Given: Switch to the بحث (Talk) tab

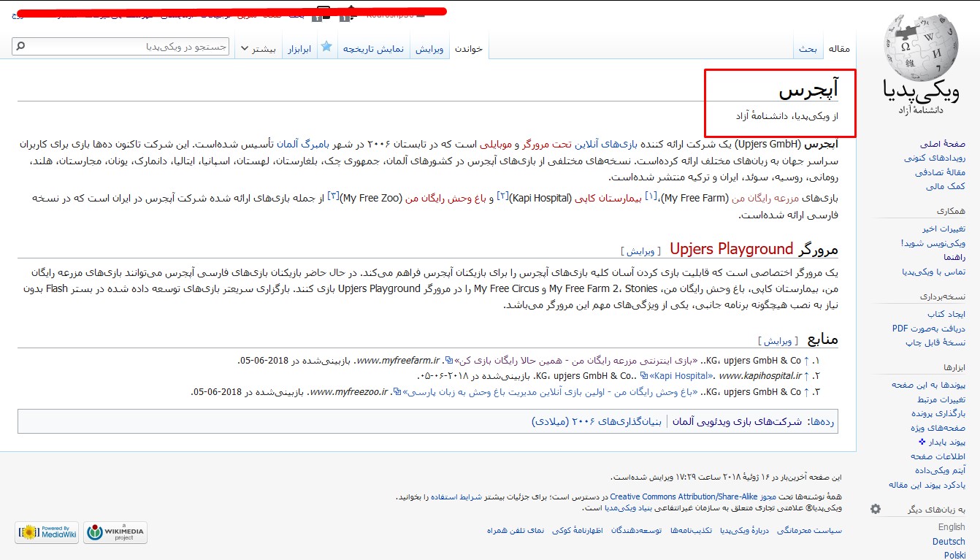Looking at the screenshot, I should 808,49.
